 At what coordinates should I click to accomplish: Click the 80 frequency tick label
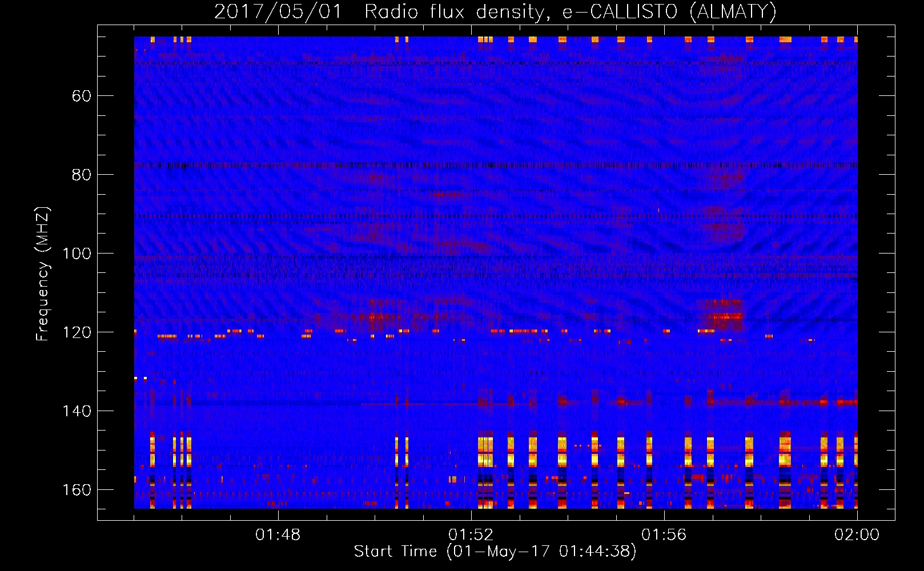(82, 175)
